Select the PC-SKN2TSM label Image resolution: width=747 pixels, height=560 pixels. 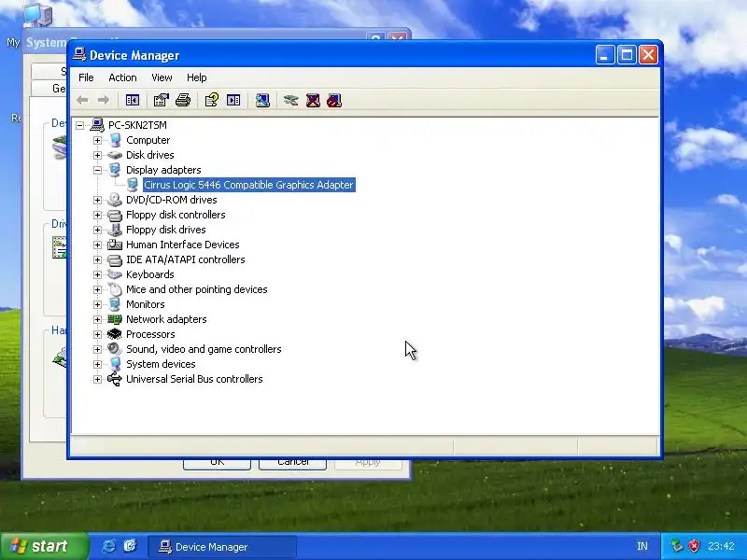point(137,125)
